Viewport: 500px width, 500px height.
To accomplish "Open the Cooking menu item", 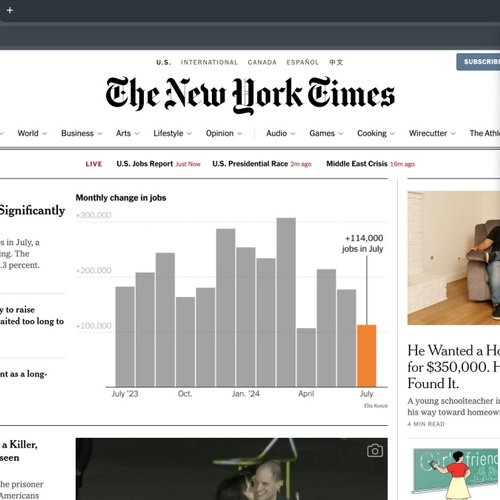I will click(372, 133).
